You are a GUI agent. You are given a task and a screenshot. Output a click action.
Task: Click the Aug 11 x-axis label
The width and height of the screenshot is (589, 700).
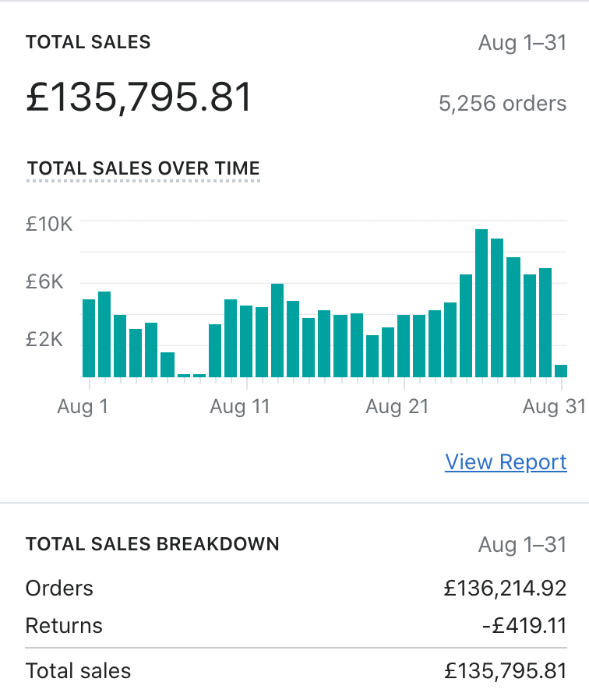[239, 407]
